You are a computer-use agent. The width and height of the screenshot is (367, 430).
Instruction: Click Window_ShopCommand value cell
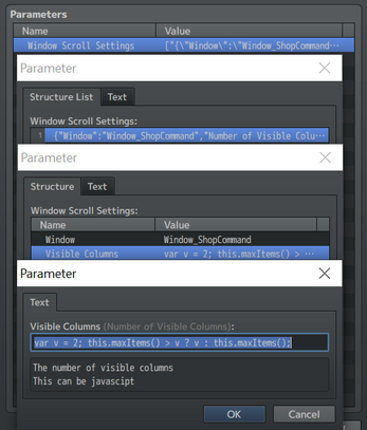coord(207,239)
